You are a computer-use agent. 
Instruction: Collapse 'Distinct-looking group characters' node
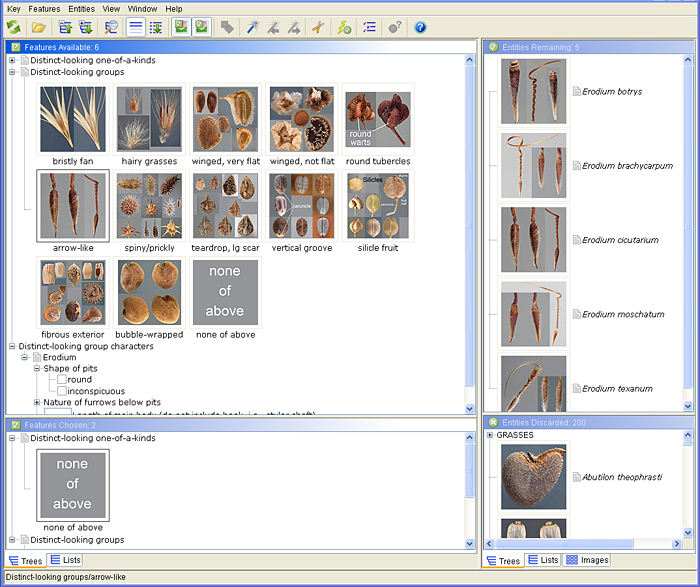[x=12, y=346]
